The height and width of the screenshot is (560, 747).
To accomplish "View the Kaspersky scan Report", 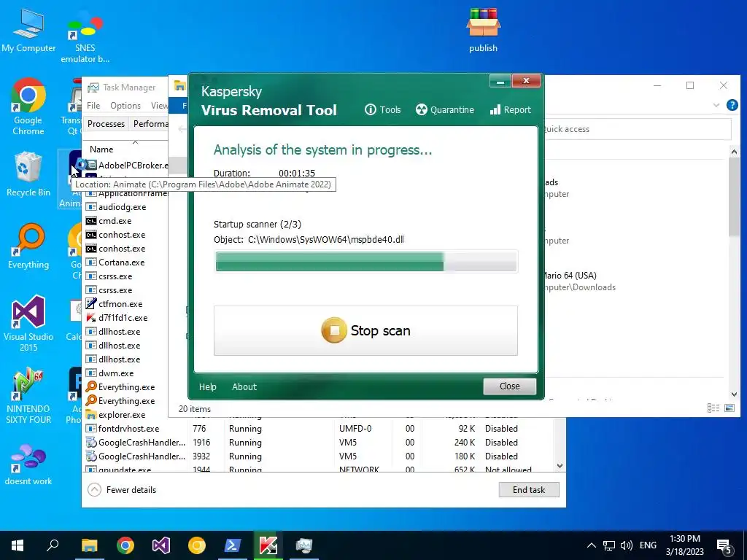I will click(x=510, y=109).
